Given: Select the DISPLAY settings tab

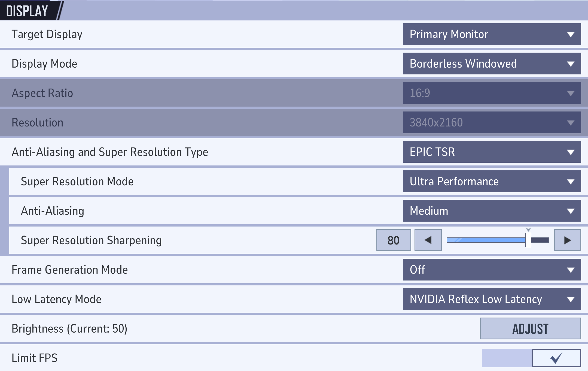Looking at the screenshot, I should (27, 11).
